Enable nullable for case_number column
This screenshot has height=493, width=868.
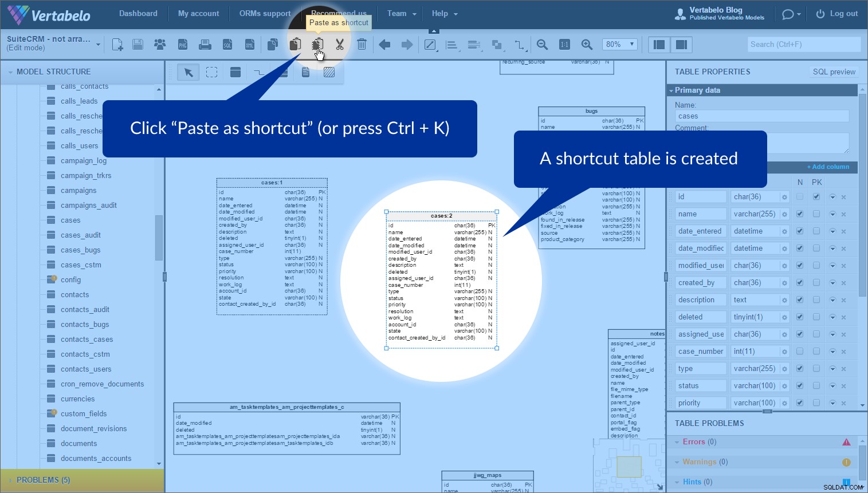(x=800, y=351)
